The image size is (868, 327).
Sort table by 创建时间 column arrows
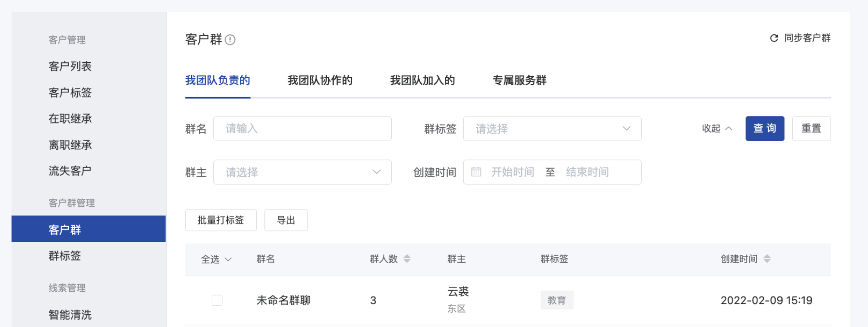767,259
